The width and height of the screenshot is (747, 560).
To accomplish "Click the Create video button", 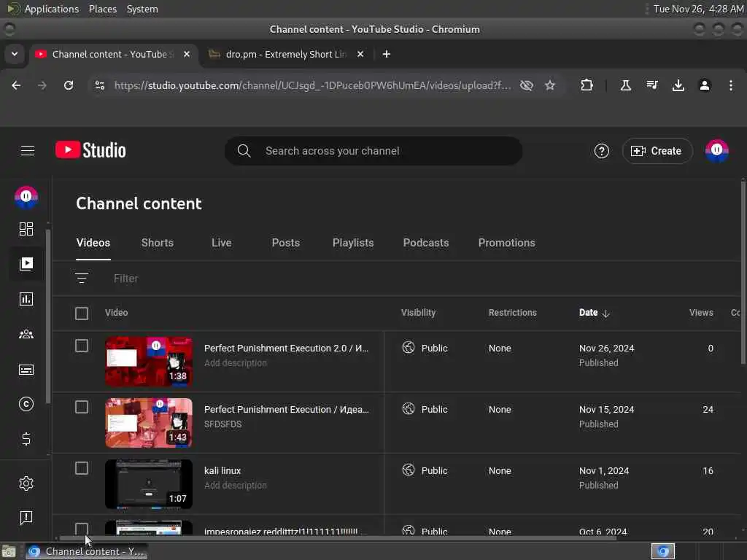I will pos(657,151).
